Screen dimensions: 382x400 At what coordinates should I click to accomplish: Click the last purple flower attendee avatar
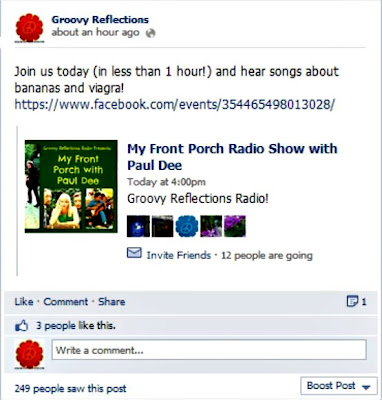(x=235, y=226)
